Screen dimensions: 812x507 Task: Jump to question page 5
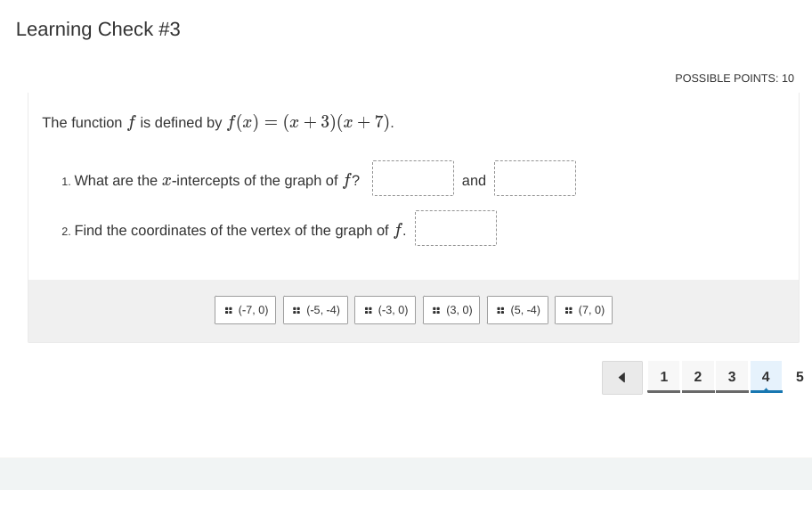(x=800, y=377)
